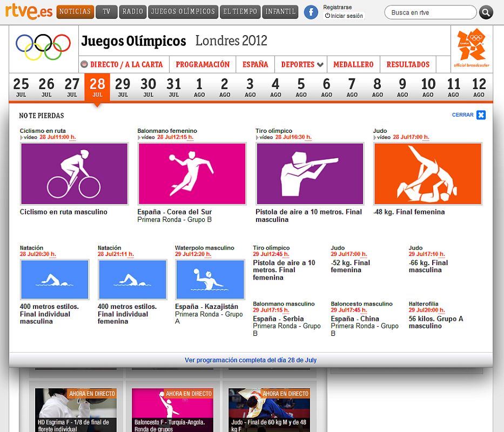
Task: Click the Olympic rings logo
Action: click(x=43, y=47)
